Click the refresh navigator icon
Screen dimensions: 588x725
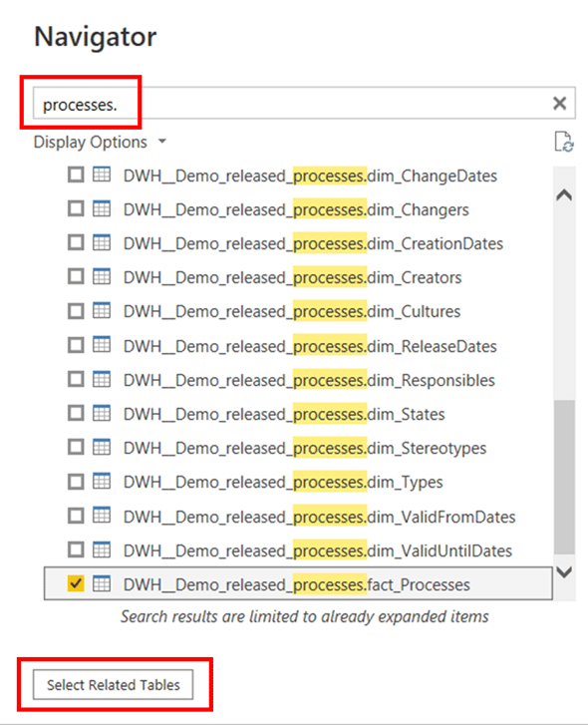[x=563, y=142]
